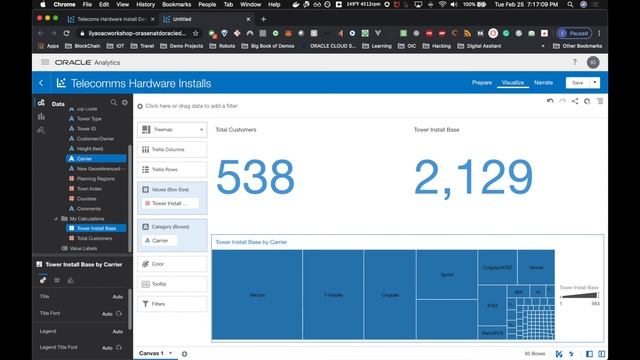Image resolution: width=640 pixels, height=360 pixels.
Task: Toggle the data panel layout icon
Action: [589, 354]
